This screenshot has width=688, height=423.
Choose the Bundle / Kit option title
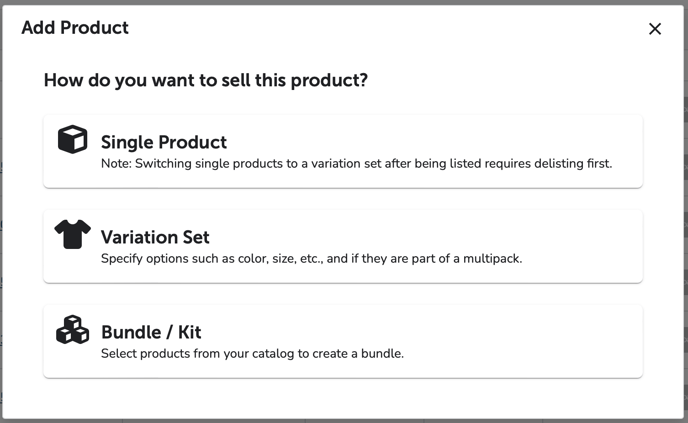tap(151, 332)
